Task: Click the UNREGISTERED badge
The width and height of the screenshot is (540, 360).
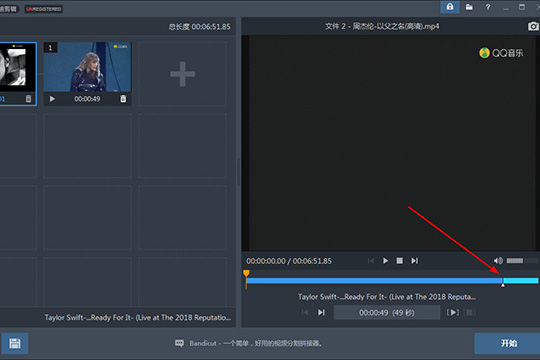Action: pyautogui.click(x=44, y=9)
